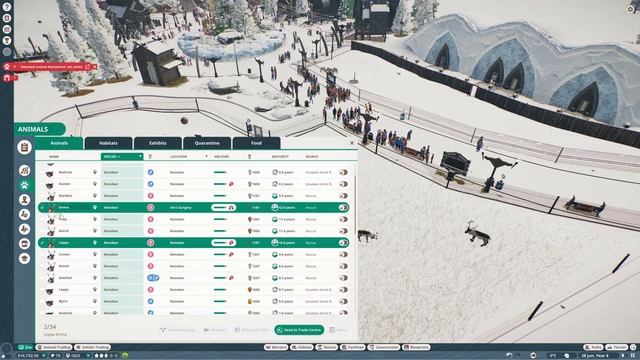Open the Terrain tools button
The image size is (640, 360).
click(x=617, y=347)
